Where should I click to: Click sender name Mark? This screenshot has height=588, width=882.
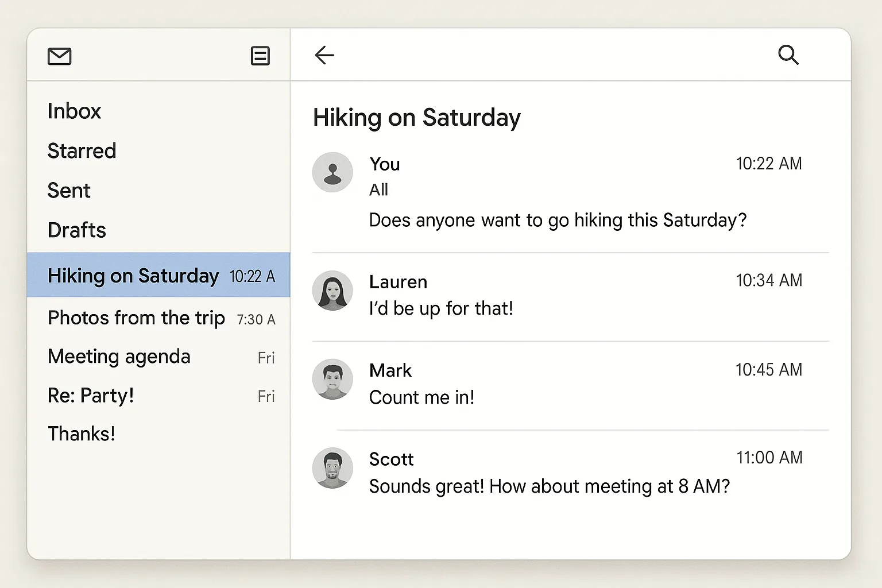(x=390, y=370)
